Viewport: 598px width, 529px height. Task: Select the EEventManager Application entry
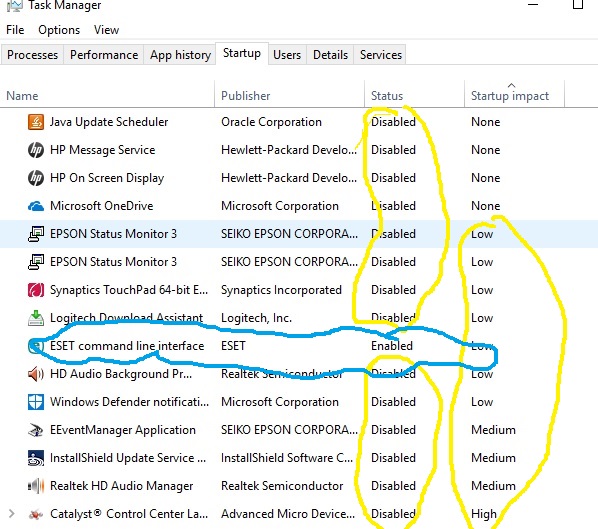coord(299,430)
